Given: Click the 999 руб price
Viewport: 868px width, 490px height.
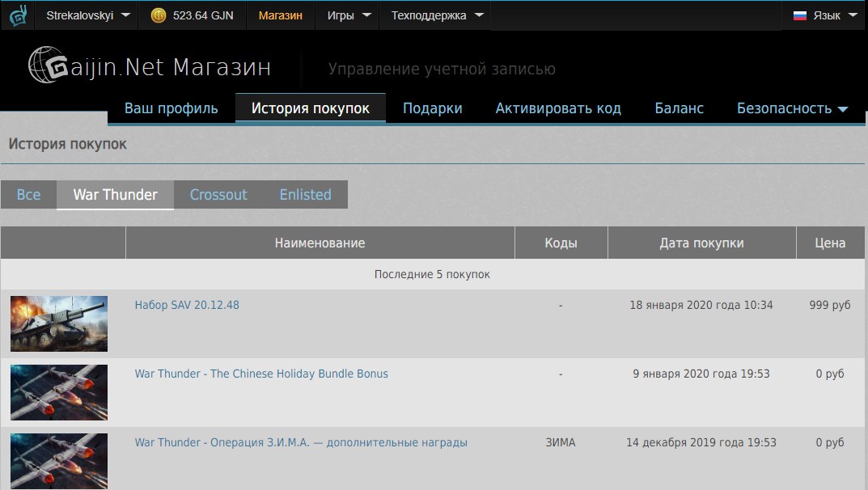Looking at the screenshot, I should point(830,306).
